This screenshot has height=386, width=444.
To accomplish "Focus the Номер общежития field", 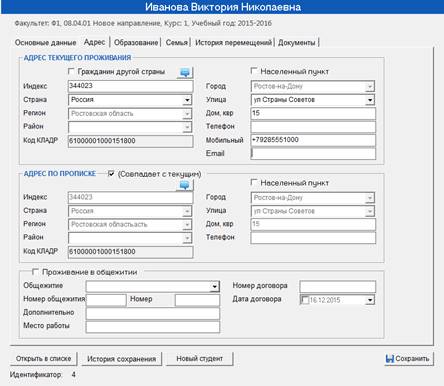I will pyautogui.click(x=106, y=300).
